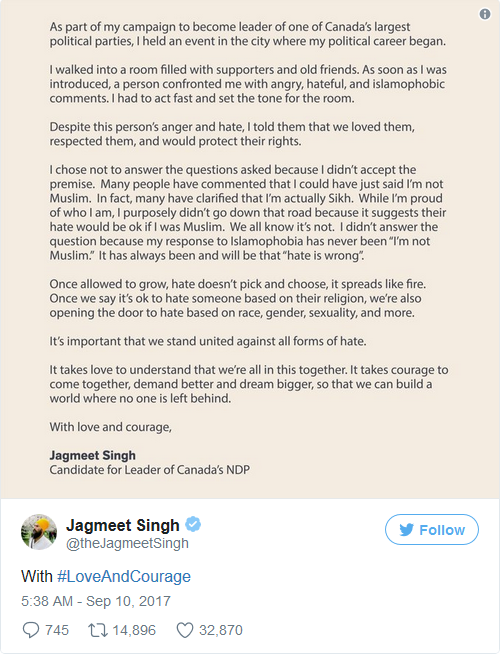Screen dimensions: 503x657
Task: Click the 'With love and courage,' closing line
Action: 111,427
